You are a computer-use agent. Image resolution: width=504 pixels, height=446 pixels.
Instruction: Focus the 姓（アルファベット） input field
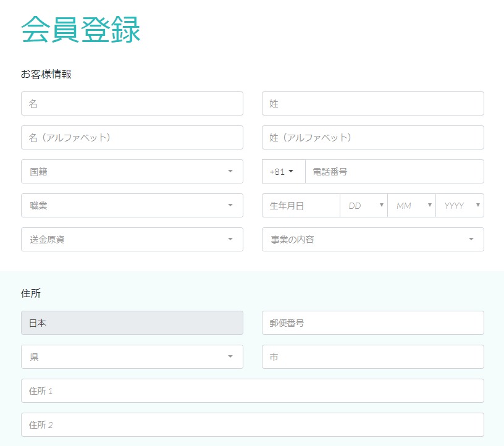point(372,138)
